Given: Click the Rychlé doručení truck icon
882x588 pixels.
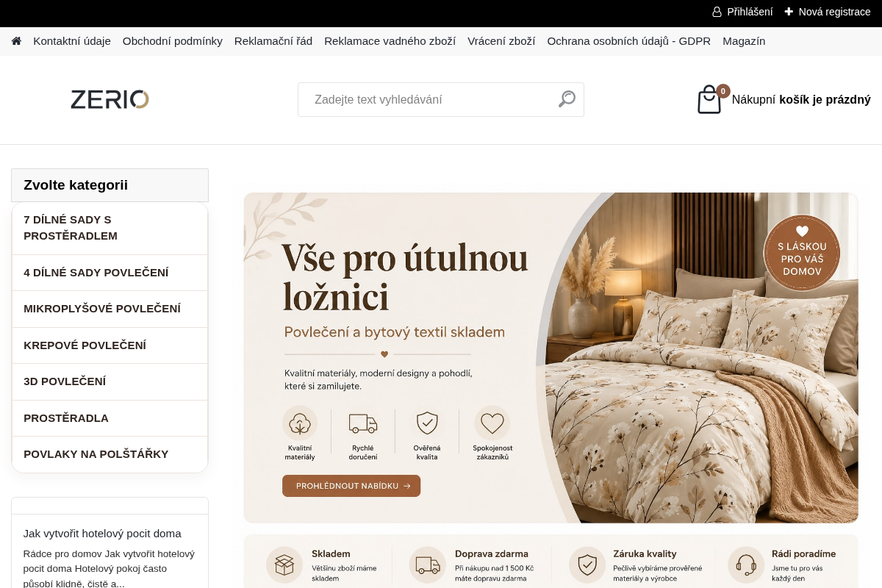Looking at the screenshot, I should pyautogui.click(x=363, y=423).
